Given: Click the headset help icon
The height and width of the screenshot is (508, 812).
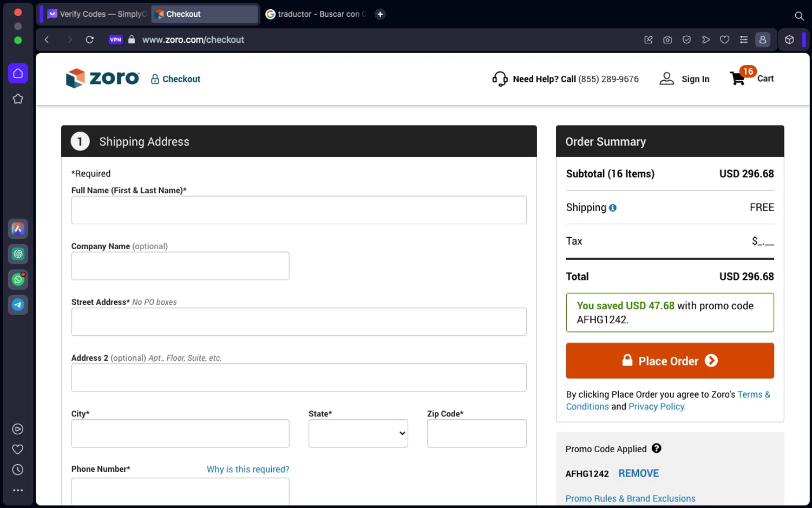Looking at the screenshot, I should [500, 79].
